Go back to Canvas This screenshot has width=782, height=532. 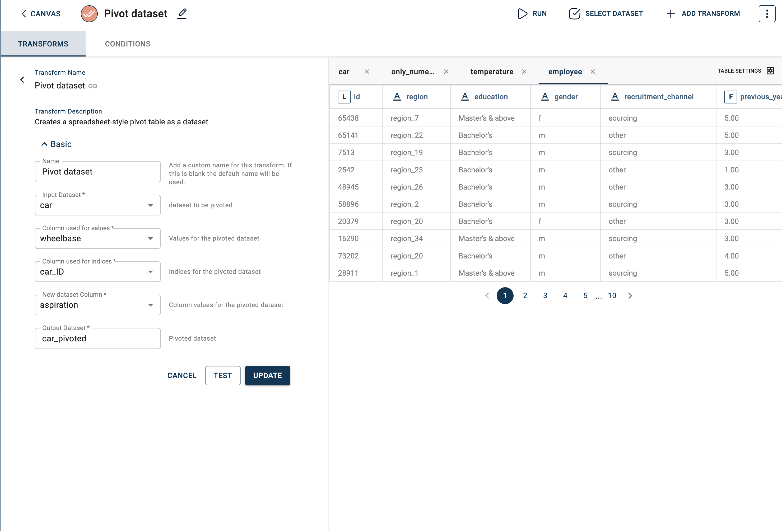point(41,14)
